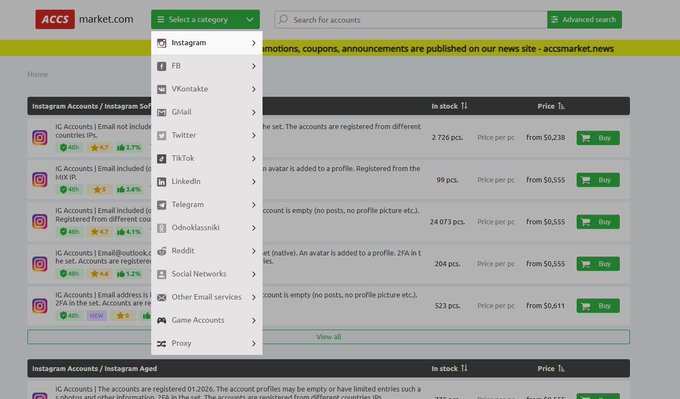
Task: Click the Search for accounts field
Action: point(411,20)
